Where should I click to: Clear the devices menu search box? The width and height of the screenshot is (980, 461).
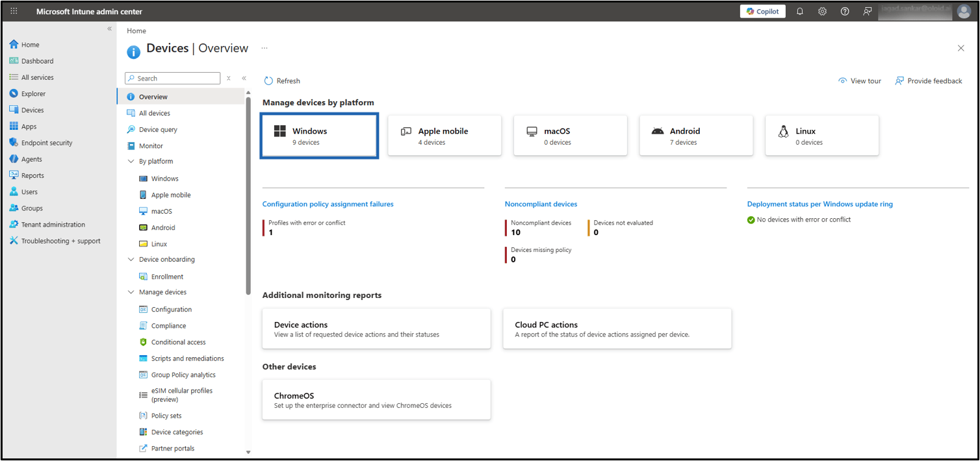tap(229, 79)
